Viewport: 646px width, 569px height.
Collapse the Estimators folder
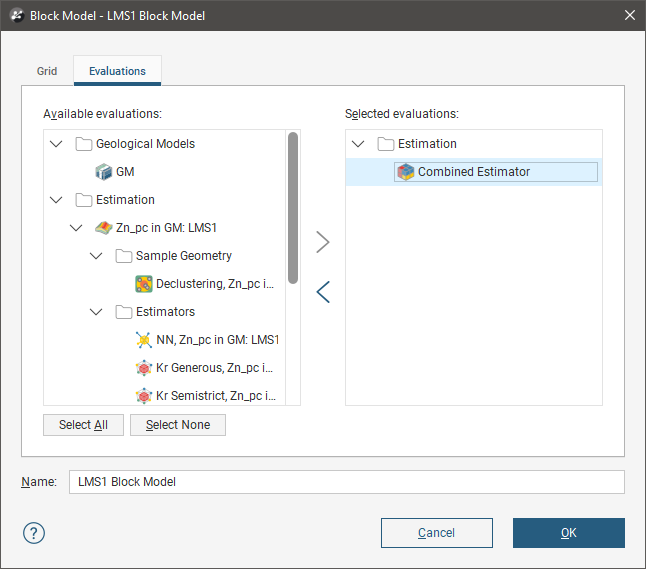coord(96,312)
